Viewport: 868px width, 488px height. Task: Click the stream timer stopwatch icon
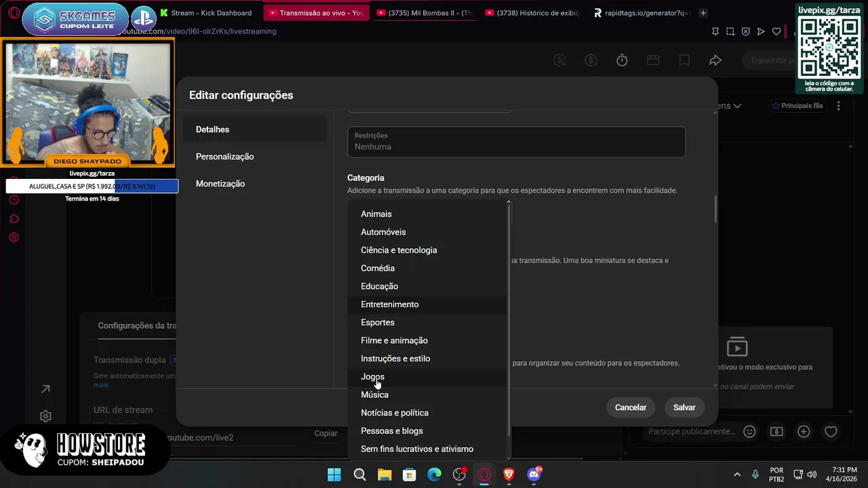point(622,60)
